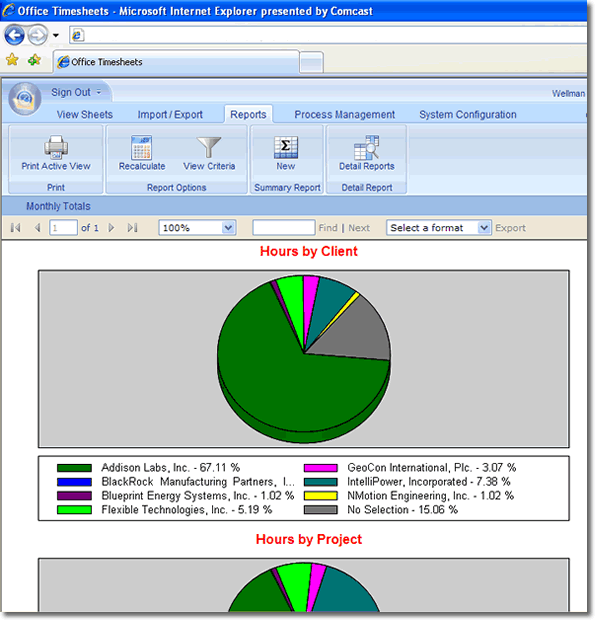Click 'GeoCon International, Plc. - 3.07 %' text
The height and width of the screenshot is (620, 595).
pyautogui.click(x=432, y=468)
